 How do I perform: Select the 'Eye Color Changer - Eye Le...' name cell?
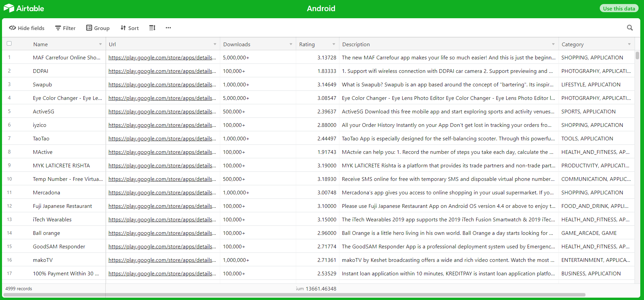(x=68, y=98)
